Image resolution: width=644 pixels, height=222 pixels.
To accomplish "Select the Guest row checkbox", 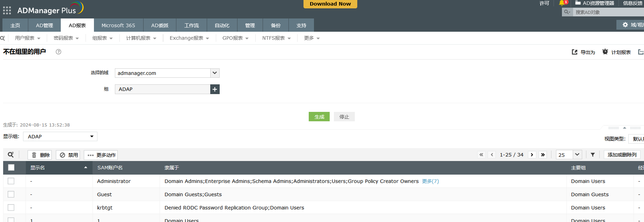I will (11, 194).
